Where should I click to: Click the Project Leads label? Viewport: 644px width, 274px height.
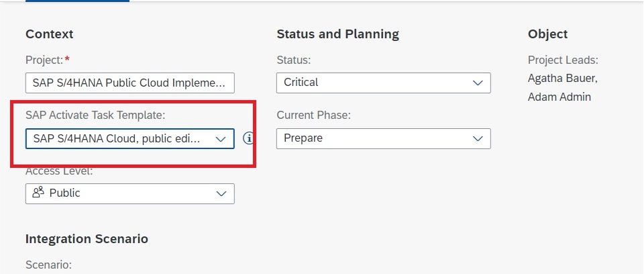(x=563, y=60)
